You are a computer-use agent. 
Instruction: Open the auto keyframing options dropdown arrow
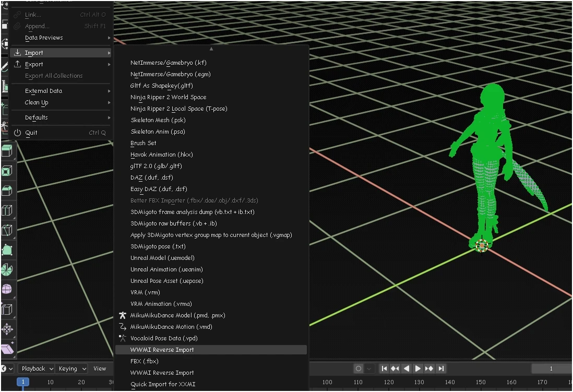click(x=369, y=369)
